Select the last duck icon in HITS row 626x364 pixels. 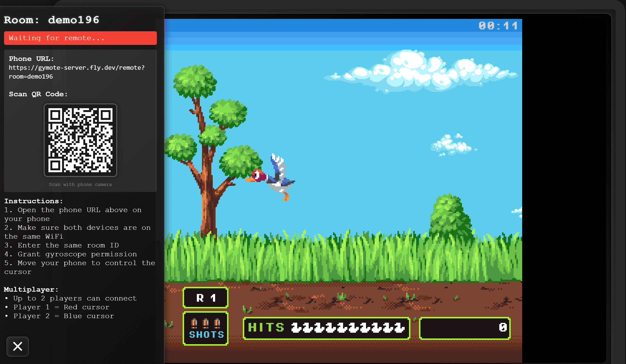coord(400,328)
